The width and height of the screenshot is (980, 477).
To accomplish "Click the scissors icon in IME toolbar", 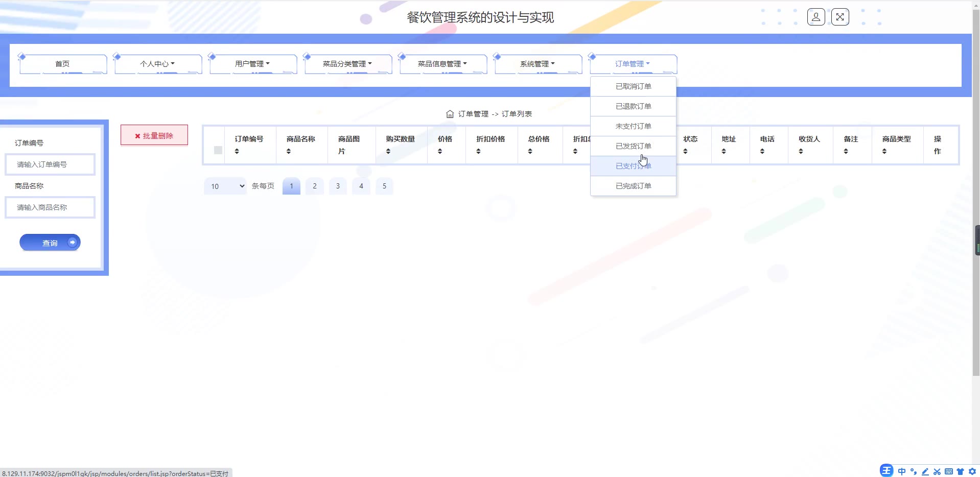I will point(937,471).
